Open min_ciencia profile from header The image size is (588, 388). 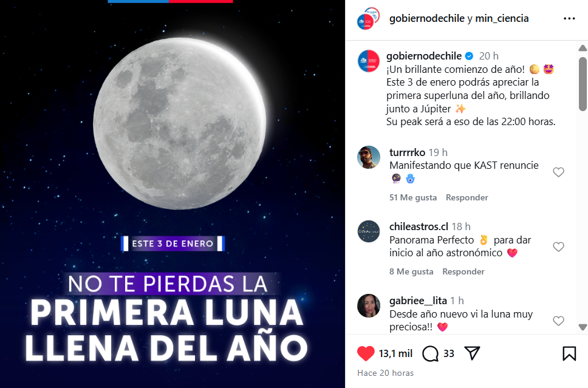[502, 18]
